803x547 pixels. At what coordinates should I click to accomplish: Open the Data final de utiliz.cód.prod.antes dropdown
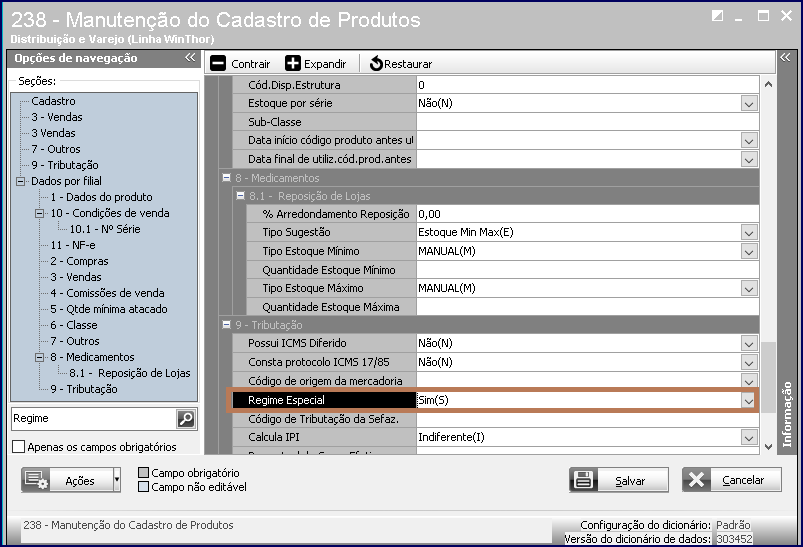749,159
